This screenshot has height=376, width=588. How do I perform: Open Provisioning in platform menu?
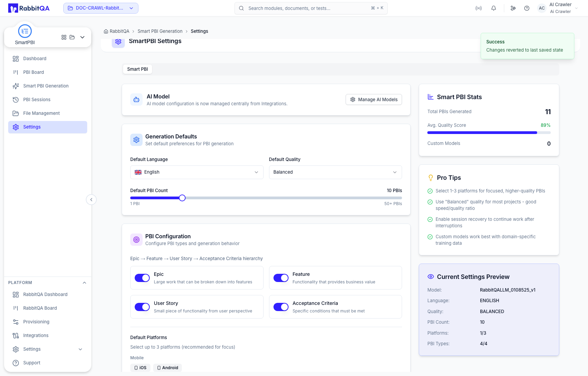(x=48, y=322)
